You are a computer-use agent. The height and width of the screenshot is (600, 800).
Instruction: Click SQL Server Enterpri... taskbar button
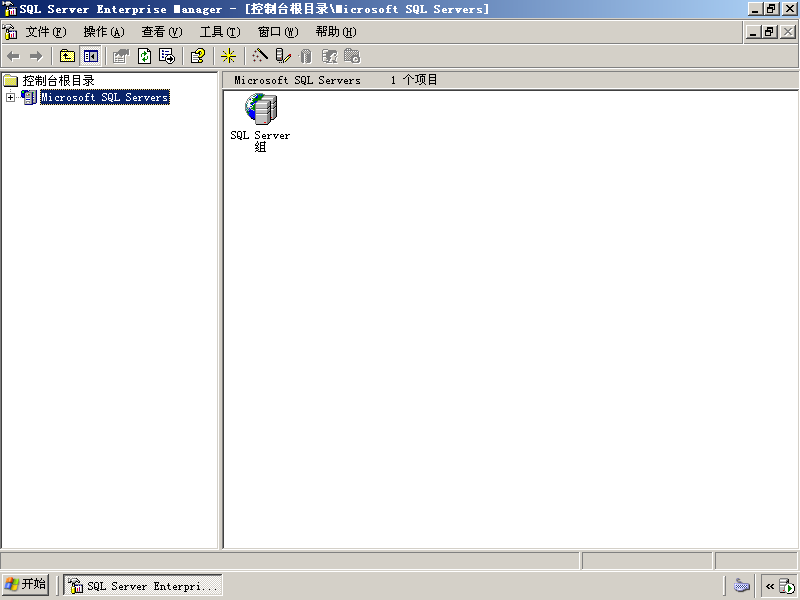pyautogui.click(x=143, y=585)
